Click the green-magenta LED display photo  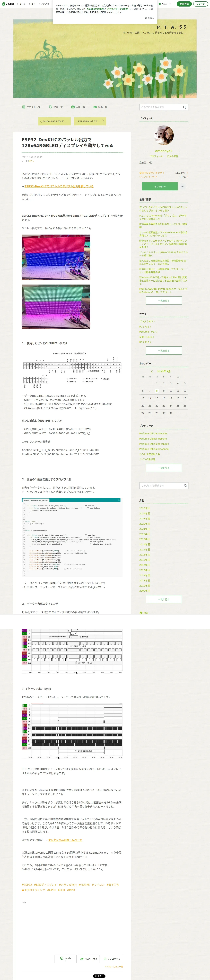pos(56,307)
